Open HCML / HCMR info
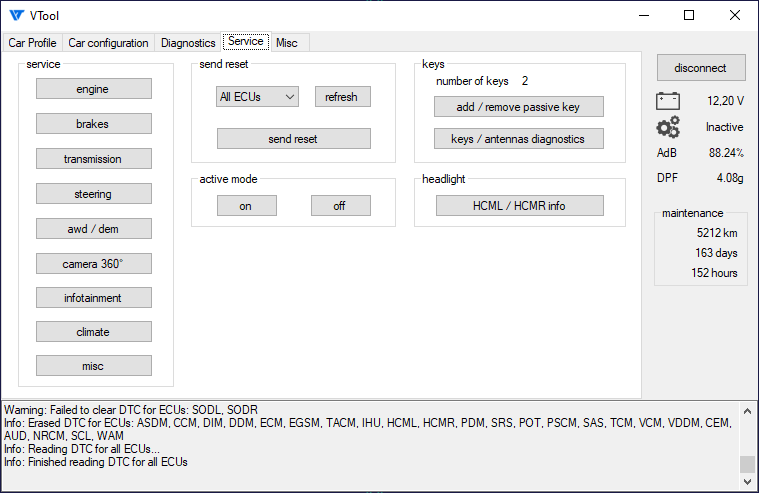The image size is (759, 493). pos(518,205)
